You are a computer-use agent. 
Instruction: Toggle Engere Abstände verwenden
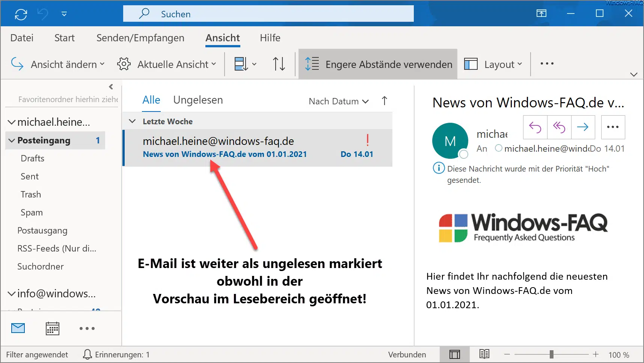[378, 64]
